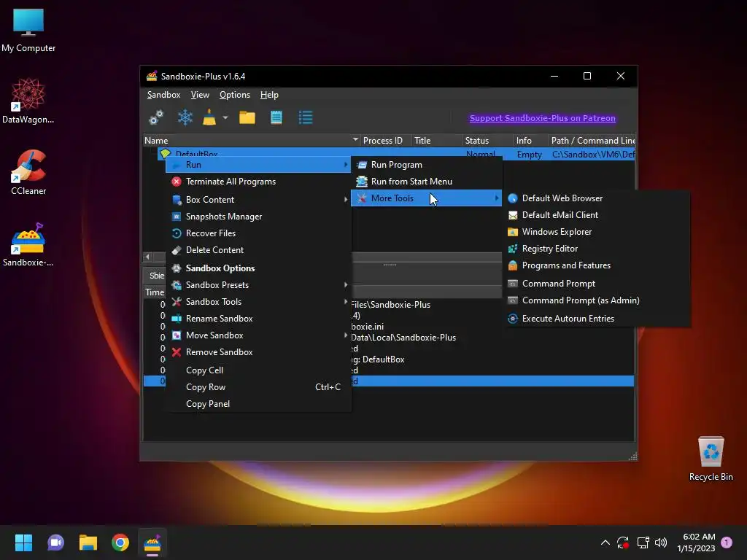Sort by the Process ID column header
The image size is (747, 560).
[x=385, y=141]
